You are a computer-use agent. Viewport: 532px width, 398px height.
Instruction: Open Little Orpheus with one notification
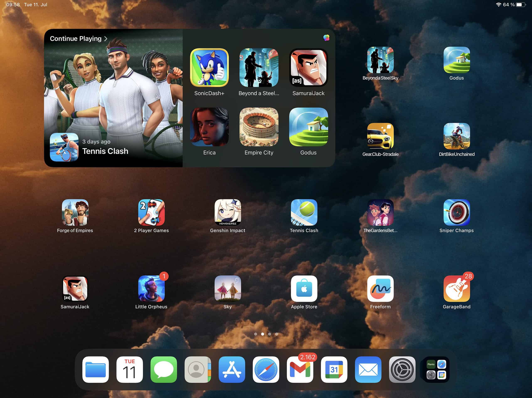pyautogui.click(x=151, y=288)
